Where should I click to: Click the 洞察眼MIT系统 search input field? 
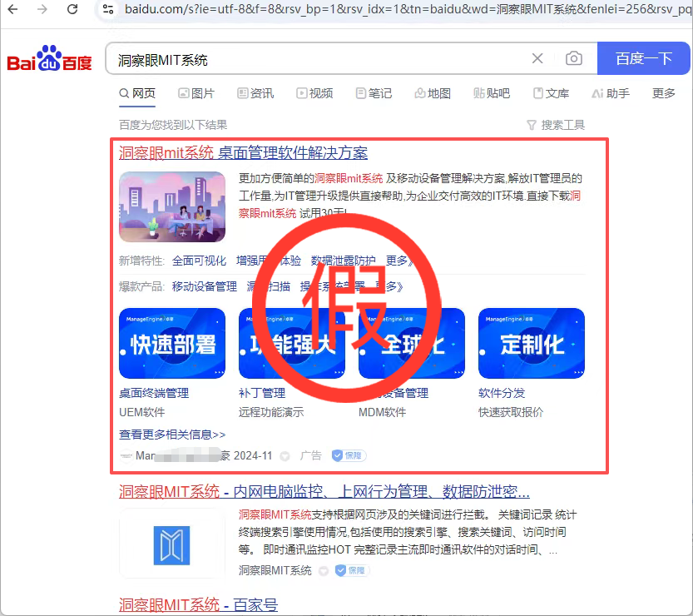[316, 59]
